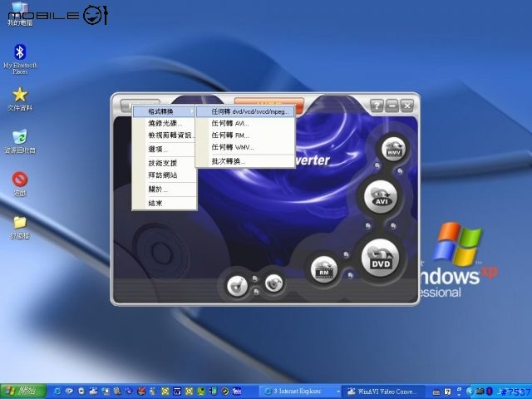Viewport: 532px width, 399px height.
Task: Click the question mark help button in WinAVI
Action: [377, 106]
